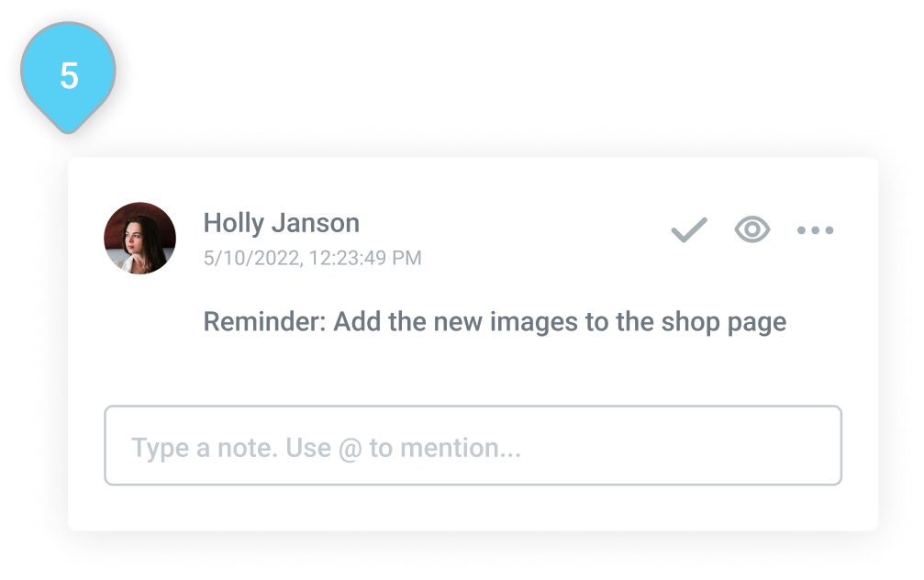
Task: Click the "Add the new images" comment text
Action: 494,322
